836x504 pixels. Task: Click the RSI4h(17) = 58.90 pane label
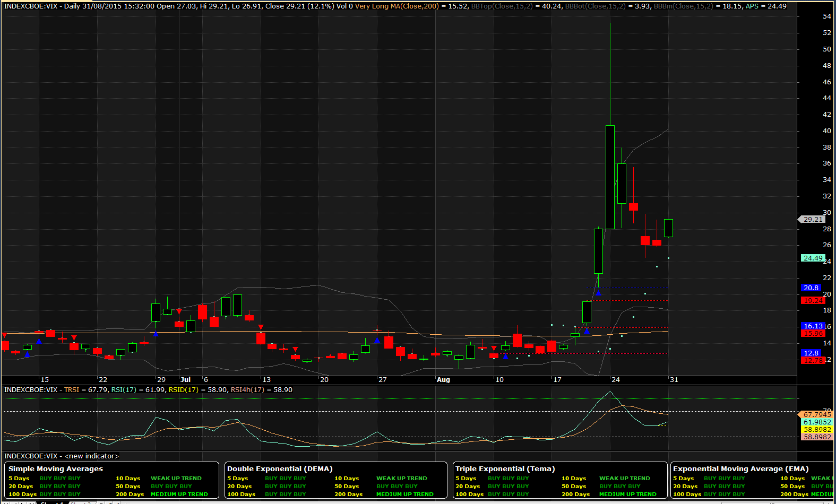(x=261, y=390)
